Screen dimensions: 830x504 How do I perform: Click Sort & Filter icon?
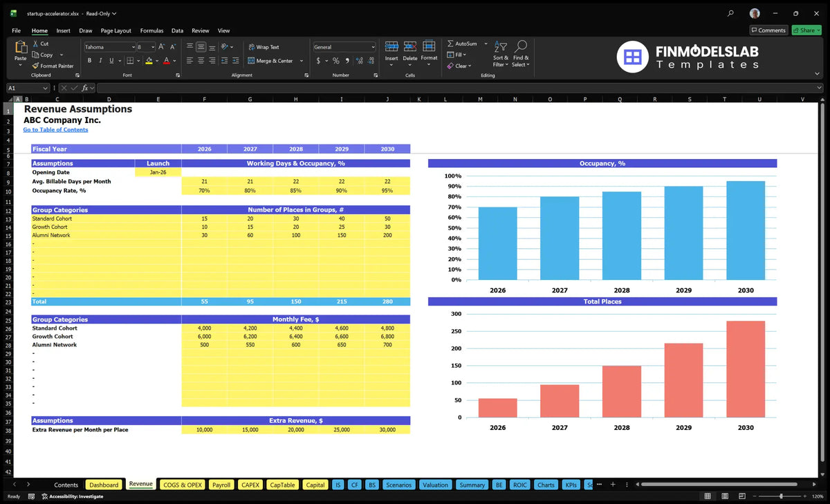click(x=501, y=46)
